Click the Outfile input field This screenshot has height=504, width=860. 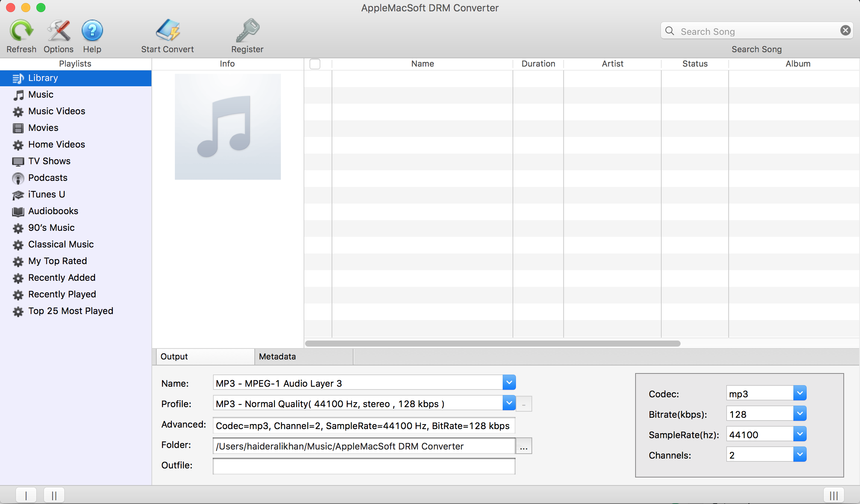(365, 466)
